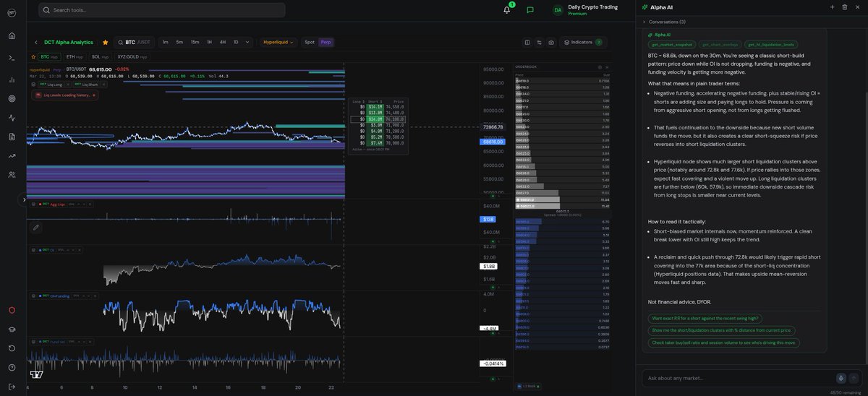Screen dimensions: 868x396
Task: Open the graduation cap academy icon
Action: click(12, 329)
